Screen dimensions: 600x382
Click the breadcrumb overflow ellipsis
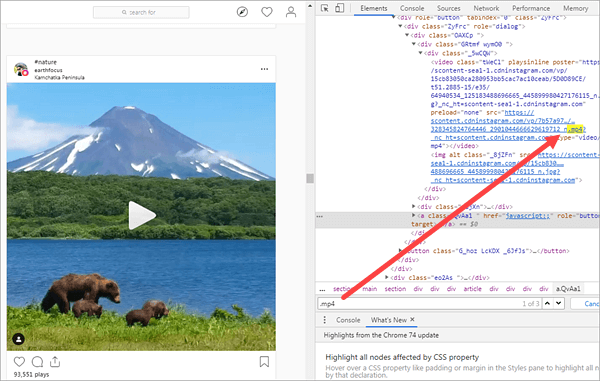[322, 289]
